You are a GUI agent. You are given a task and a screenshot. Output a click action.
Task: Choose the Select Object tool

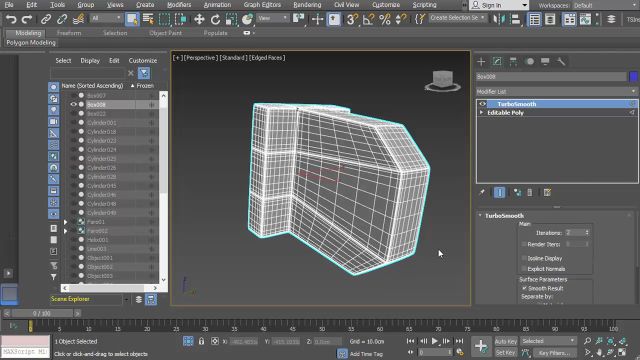(x=132, y=19)
